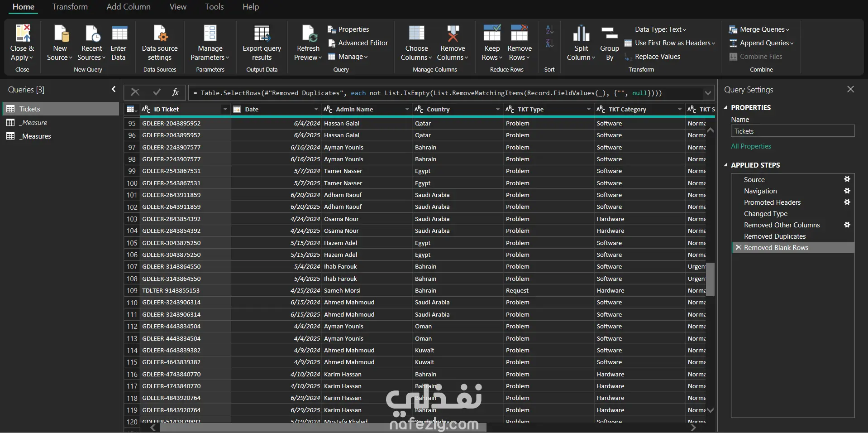Open Country column filter dropdown
Viewport: 868px width, 433px height.
click(x=498, y=109)
